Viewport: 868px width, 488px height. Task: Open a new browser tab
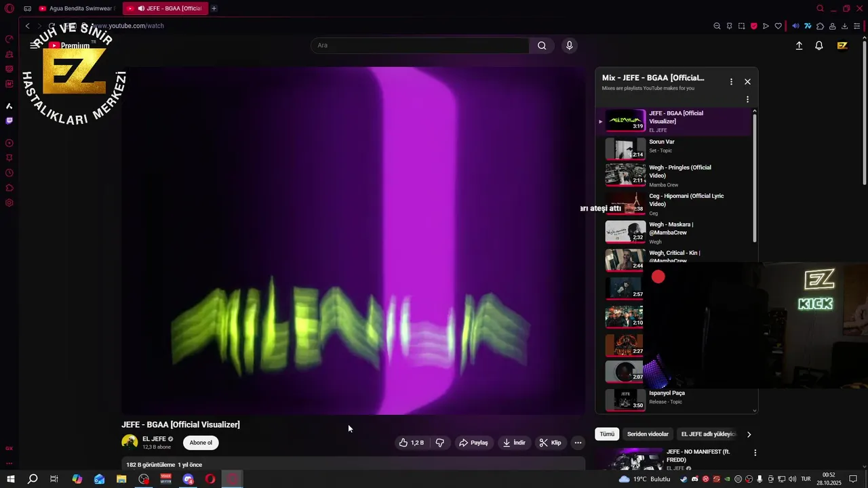pyautogui.click(x=214, y=9)
